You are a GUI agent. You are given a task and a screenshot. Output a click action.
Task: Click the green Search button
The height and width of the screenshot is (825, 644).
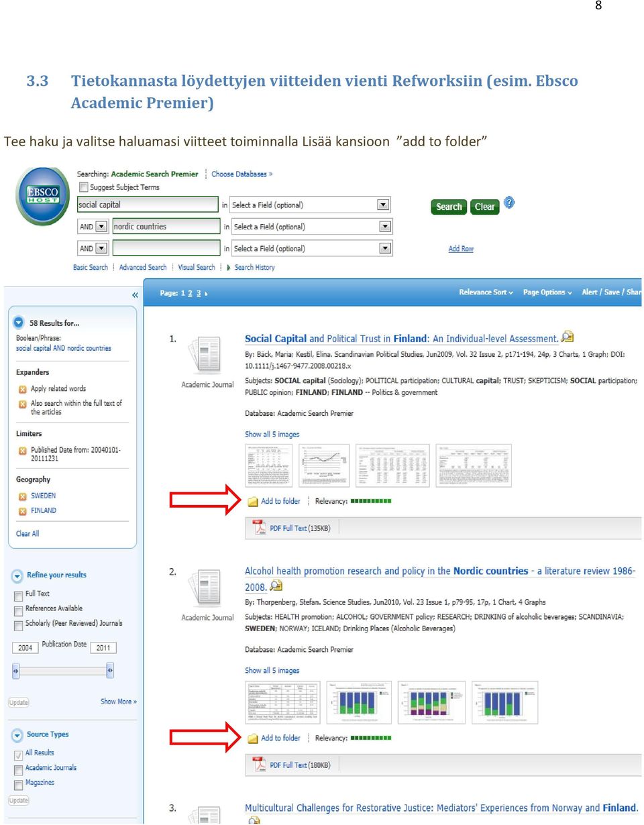coord(449,207)
